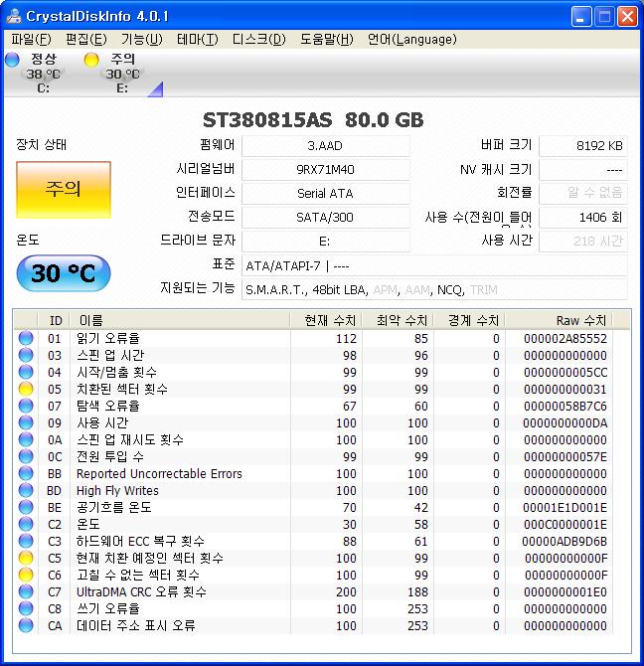644x666 pixels.
Task: Click the blue status icon for row 03
Action: click(26, 355)
